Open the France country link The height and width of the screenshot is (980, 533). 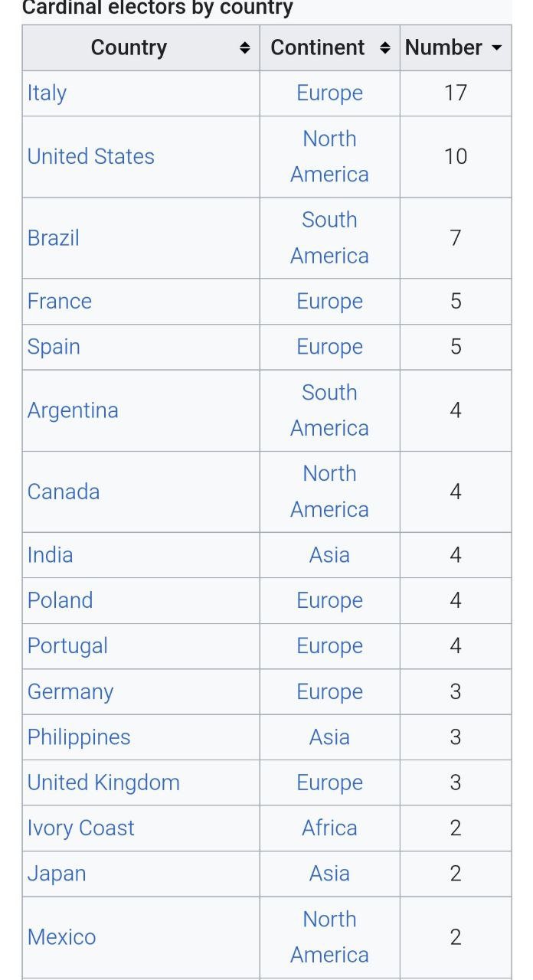(59, 302)
